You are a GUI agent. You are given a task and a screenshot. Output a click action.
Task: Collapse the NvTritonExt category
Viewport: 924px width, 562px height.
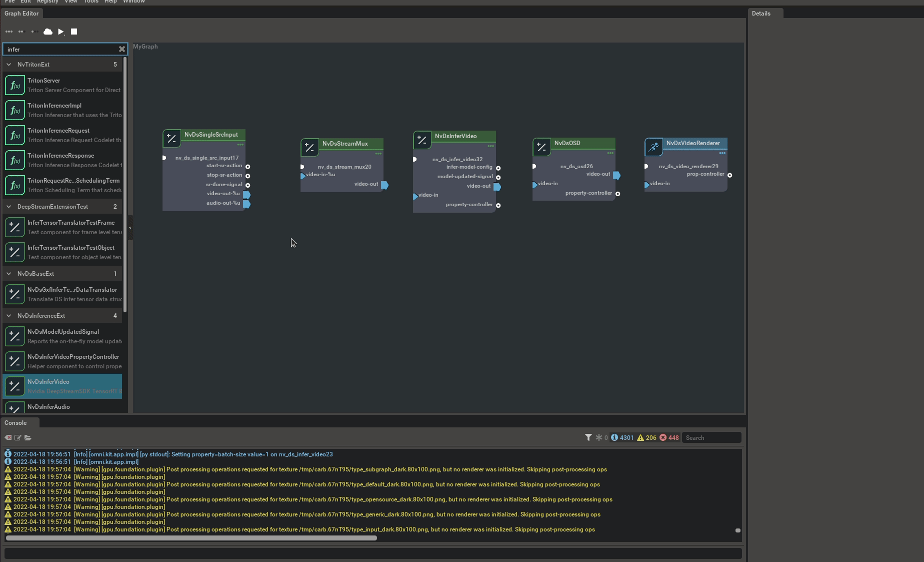8,65
